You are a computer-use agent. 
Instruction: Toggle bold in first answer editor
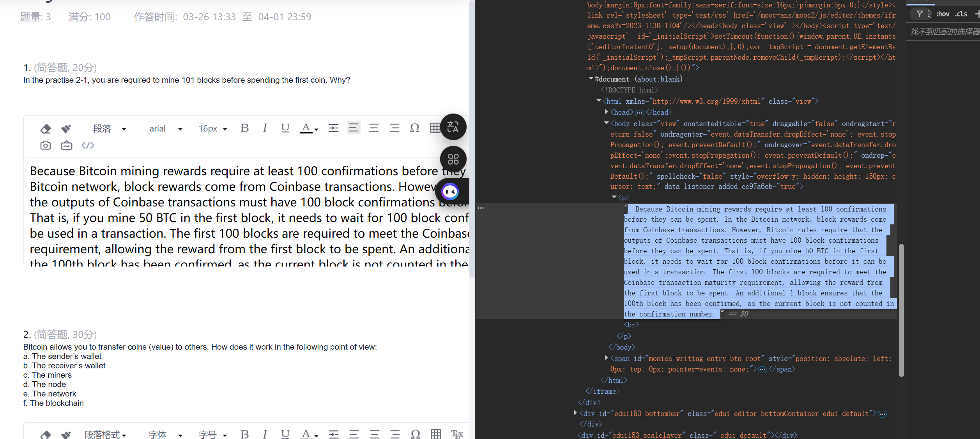244,128
